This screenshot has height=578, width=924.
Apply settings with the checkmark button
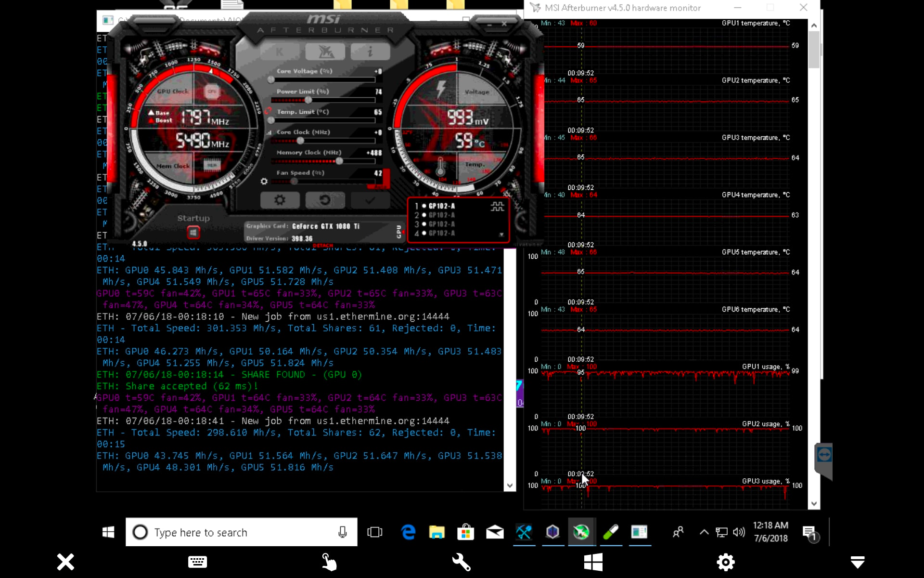tap(370, 200)
